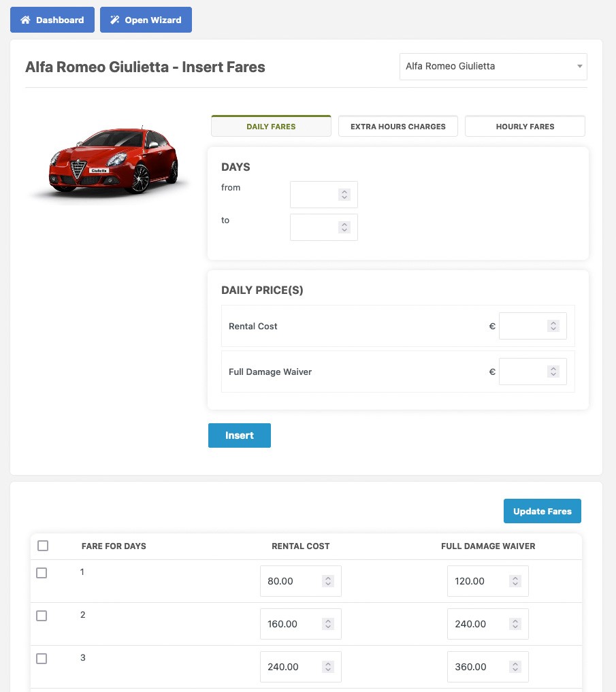
Task: Check the checkbox for fare day 1
Action: pyautogui.click(x=42, y=572)
